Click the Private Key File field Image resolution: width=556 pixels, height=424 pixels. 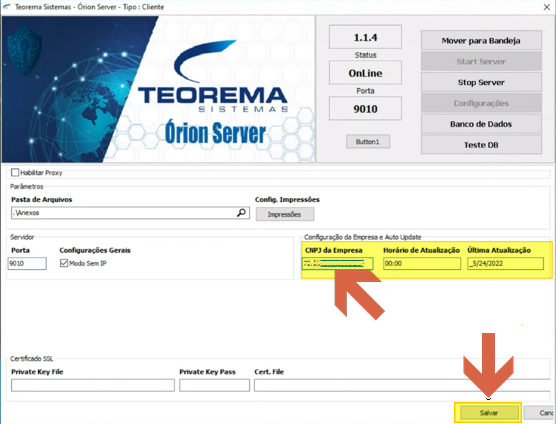93,385
